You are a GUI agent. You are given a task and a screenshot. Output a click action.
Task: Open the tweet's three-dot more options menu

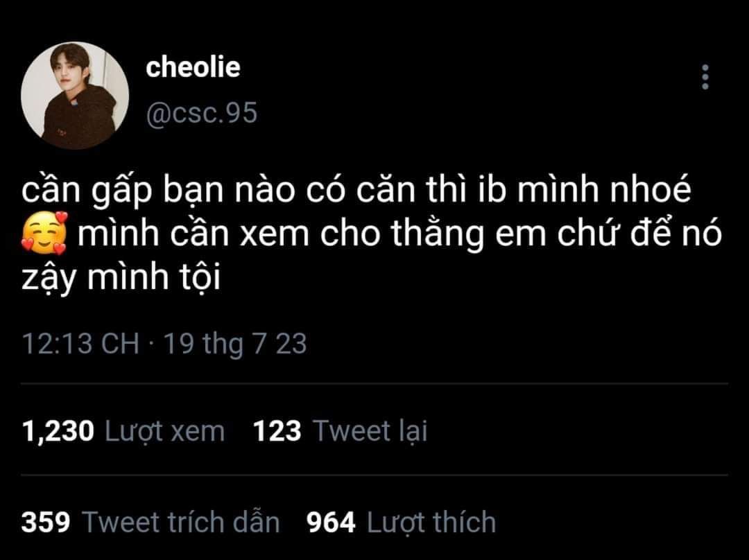(705, 77)
